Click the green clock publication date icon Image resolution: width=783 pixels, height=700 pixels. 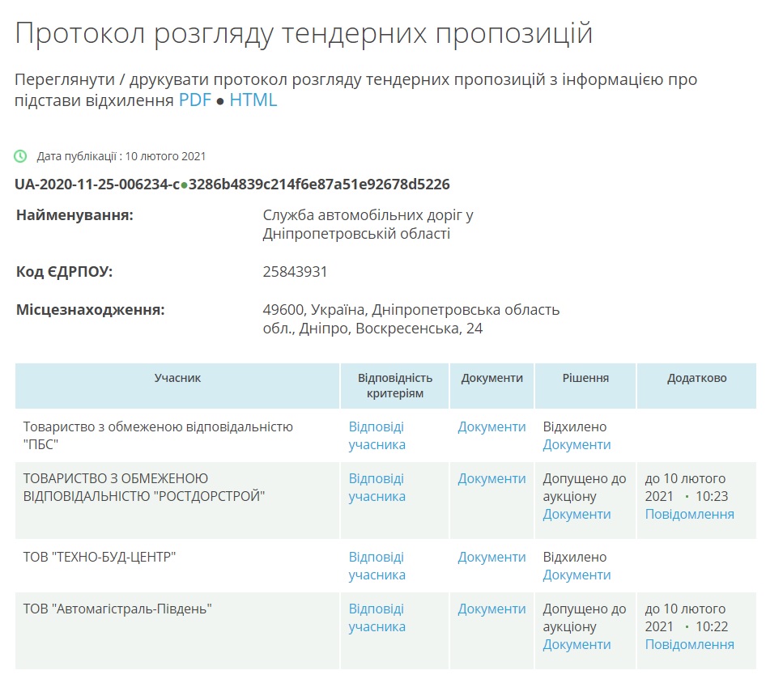[x=21, y=156]
